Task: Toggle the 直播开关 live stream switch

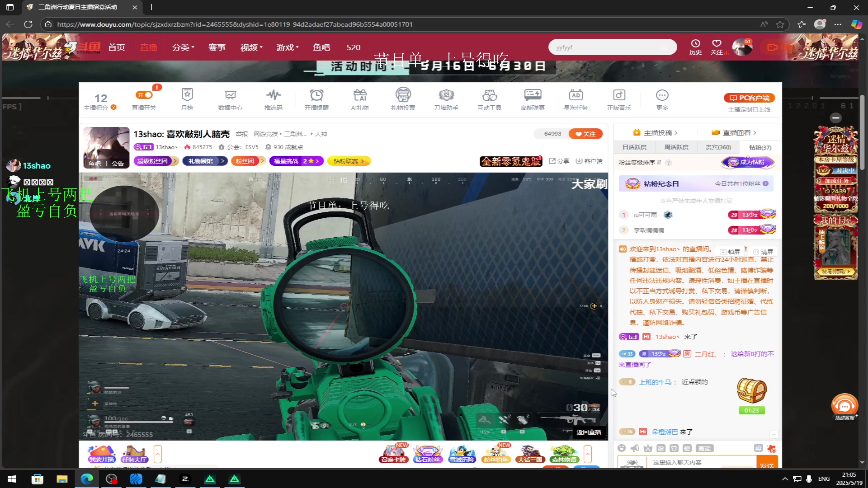Action: (x=145, y=95)
